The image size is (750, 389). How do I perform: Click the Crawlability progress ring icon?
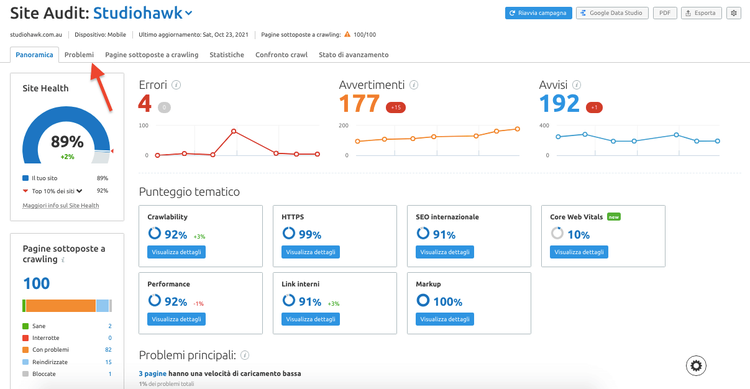coord(154,233)
